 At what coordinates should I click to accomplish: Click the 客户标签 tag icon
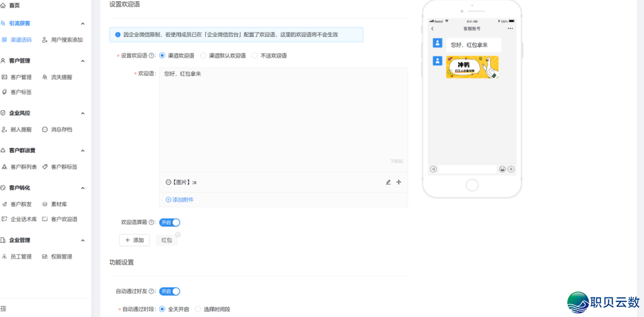coord(4,92)
